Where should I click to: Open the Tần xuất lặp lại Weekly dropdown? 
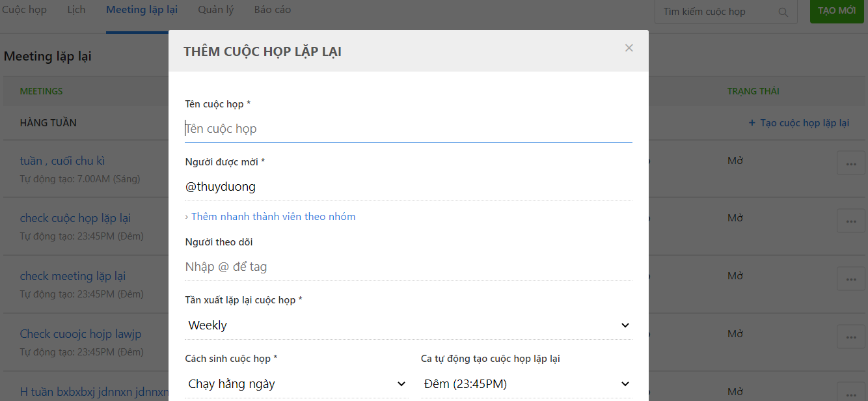tap(409, 325)
